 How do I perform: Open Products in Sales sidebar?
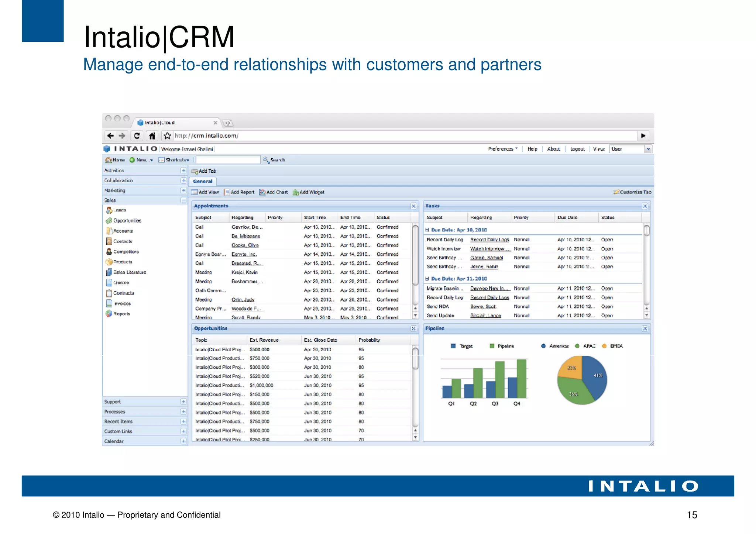pos(119,262)
